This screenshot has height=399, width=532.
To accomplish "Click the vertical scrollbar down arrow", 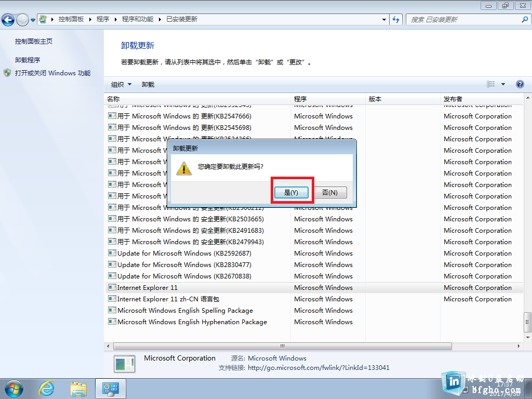I will click(528, 338).
